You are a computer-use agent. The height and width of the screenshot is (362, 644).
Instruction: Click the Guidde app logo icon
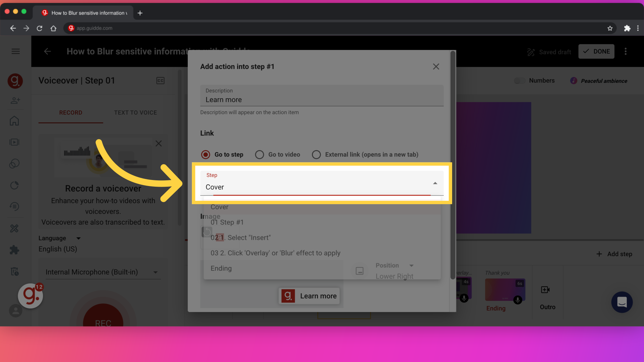(x=15, y=81)
